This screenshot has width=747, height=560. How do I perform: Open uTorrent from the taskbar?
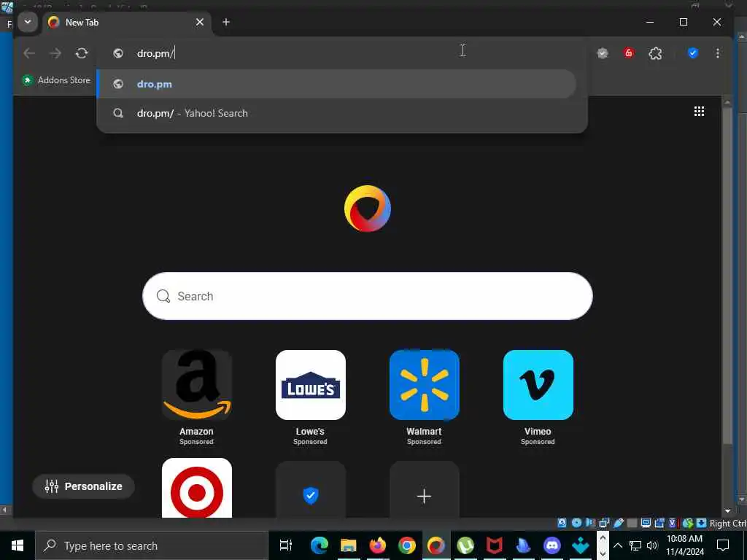(x=465, y=545)
